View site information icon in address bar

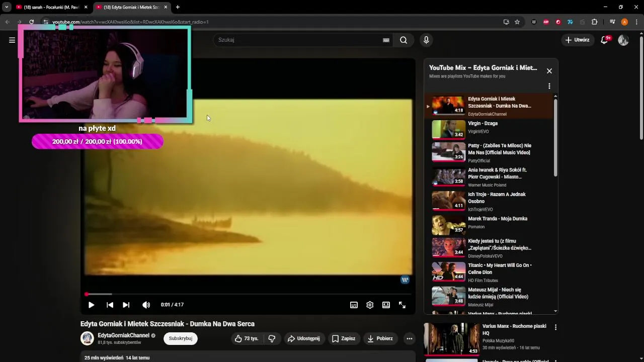pyautogui.click(x=45, y=22)
